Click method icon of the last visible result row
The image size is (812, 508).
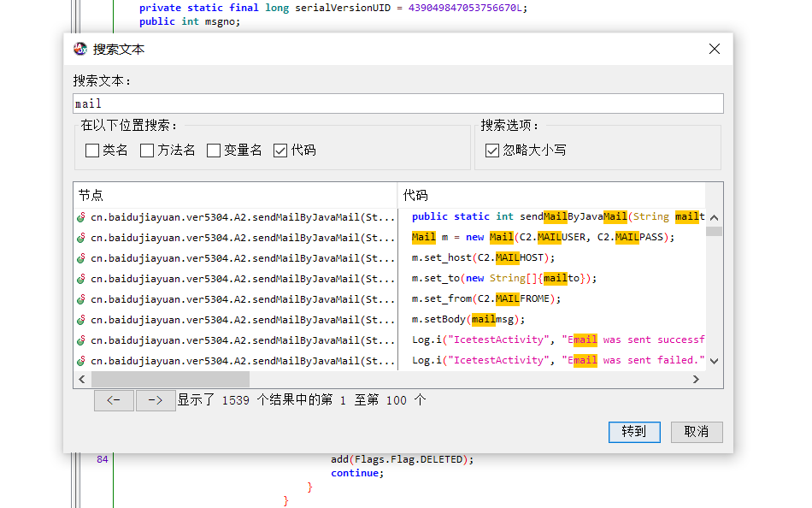81,361
